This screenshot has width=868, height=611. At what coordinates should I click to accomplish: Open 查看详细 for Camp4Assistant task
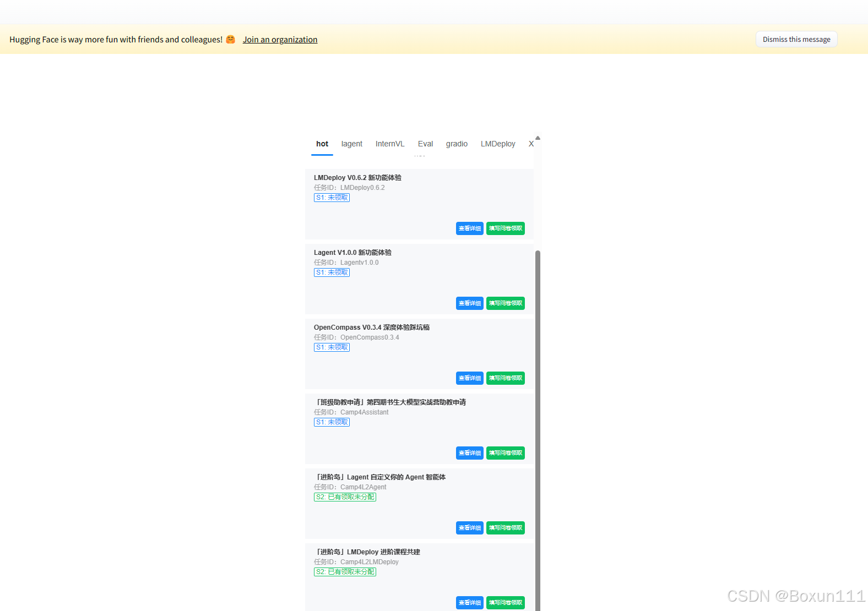[x=470, y=453]
